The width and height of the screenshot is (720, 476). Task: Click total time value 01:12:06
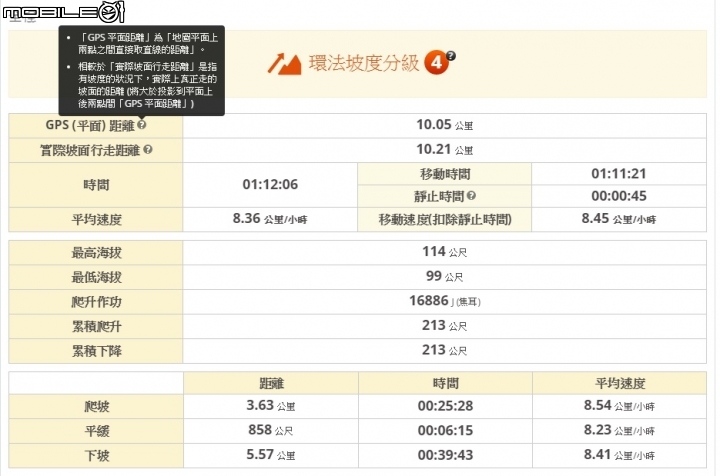pos(270,185)
